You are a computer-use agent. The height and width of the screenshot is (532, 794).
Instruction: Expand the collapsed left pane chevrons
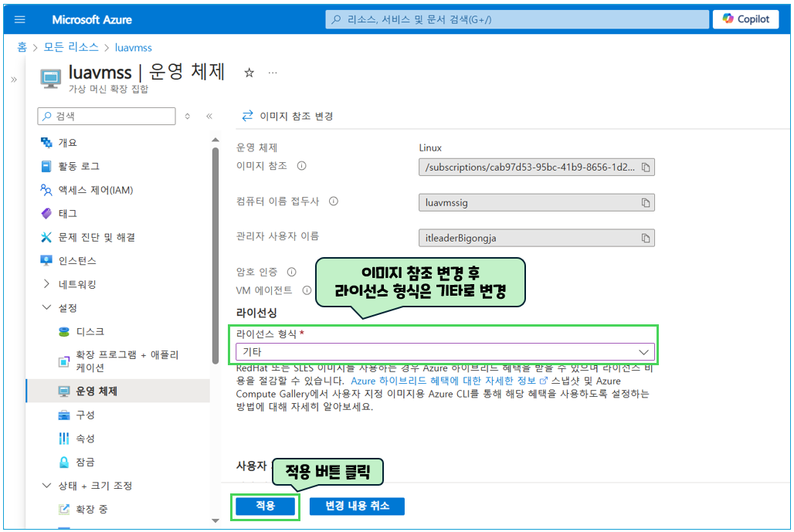pos(14,80)
